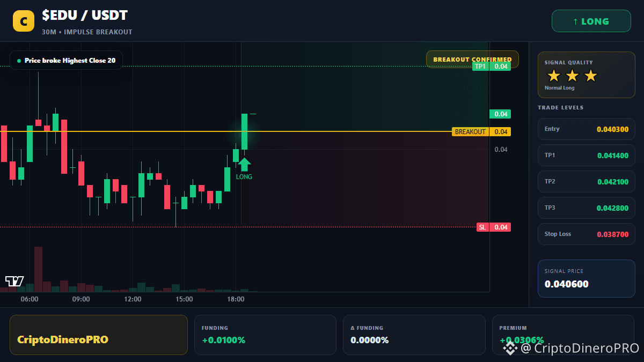Screen dimensions: 644x362
Task: Click the tallest red volume bar
Action: [38, 269]
